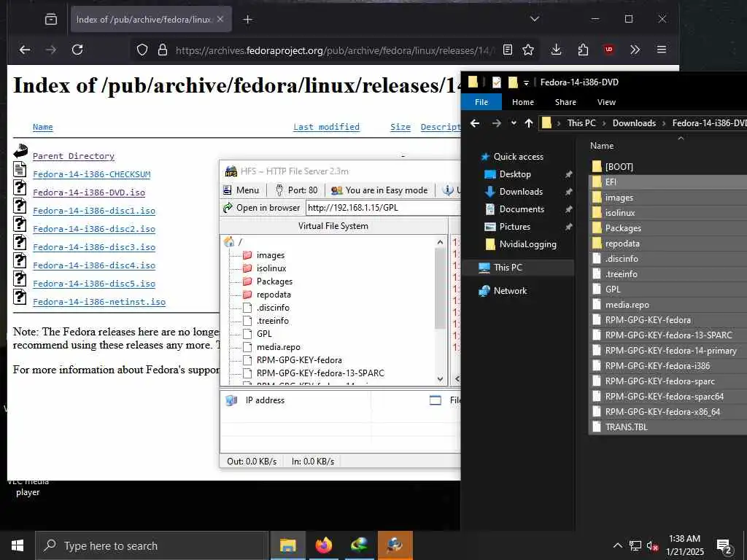The width and height of the screenshot is (747, 560).
Task: Reload the Firefox page
Action: (77, 50)
